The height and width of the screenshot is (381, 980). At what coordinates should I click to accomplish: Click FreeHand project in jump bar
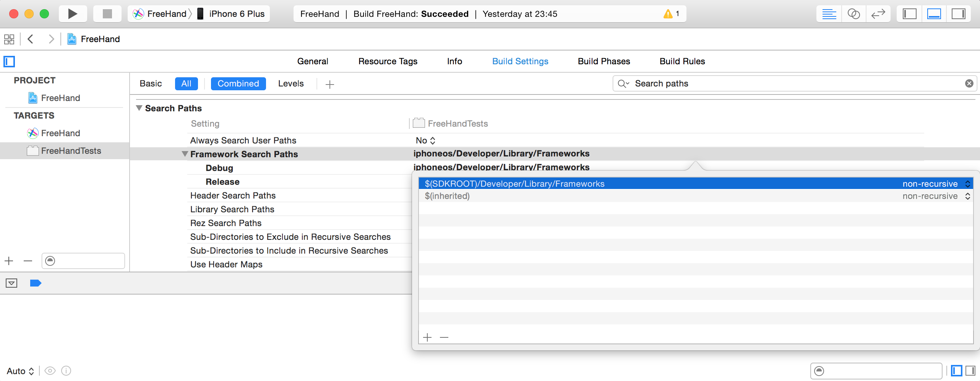[94, 39]
